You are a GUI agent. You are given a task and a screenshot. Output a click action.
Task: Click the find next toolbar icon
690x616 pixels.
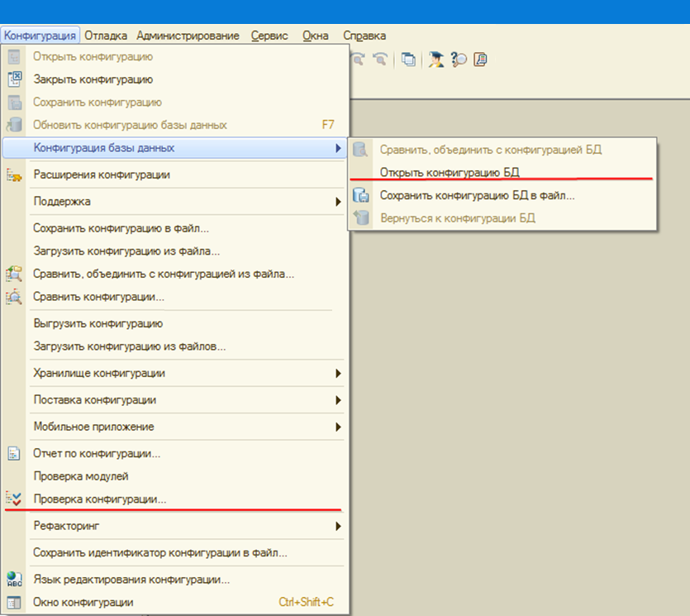(359, 59)
